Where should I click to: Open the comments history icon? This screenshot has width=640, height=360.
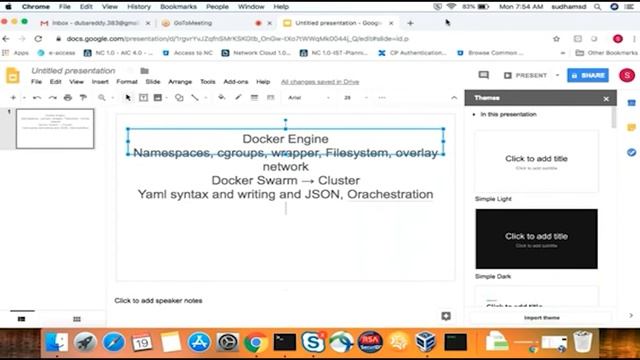[484, 75]
